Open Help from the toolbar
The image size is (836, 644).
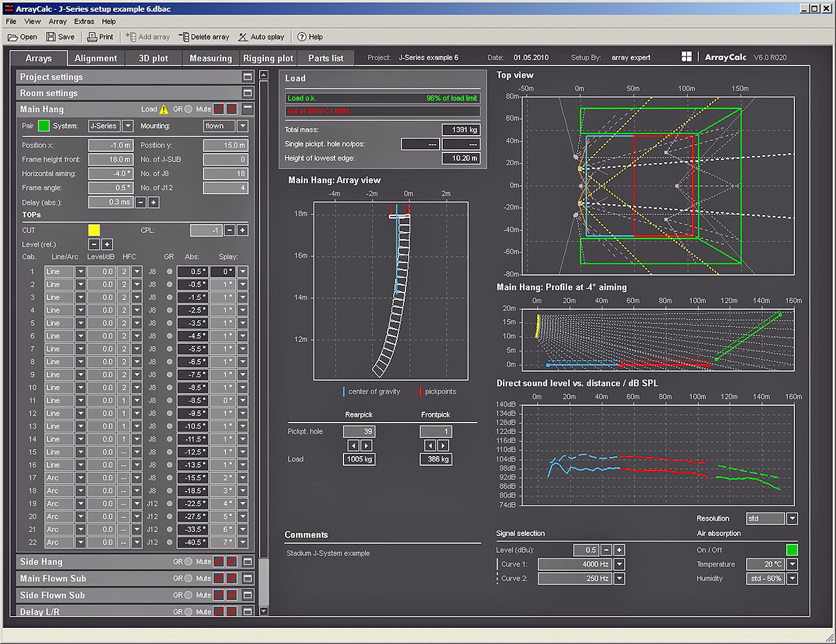(x=302, y=37)
